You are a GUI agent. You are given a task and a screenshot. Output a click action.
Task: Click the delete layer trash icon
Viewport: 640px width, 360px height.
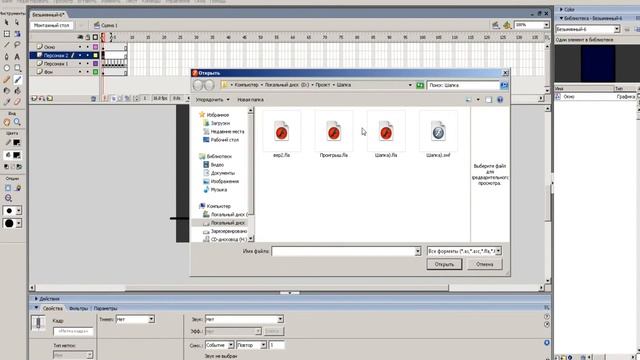point(93,98)
